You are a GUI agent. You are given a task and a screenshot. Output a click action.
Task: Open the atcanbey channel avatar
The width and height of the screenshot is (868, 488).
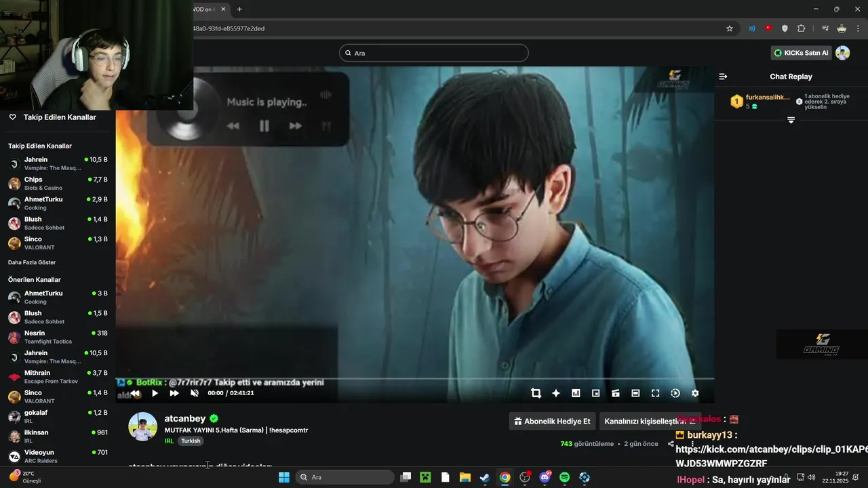point(142,426)
